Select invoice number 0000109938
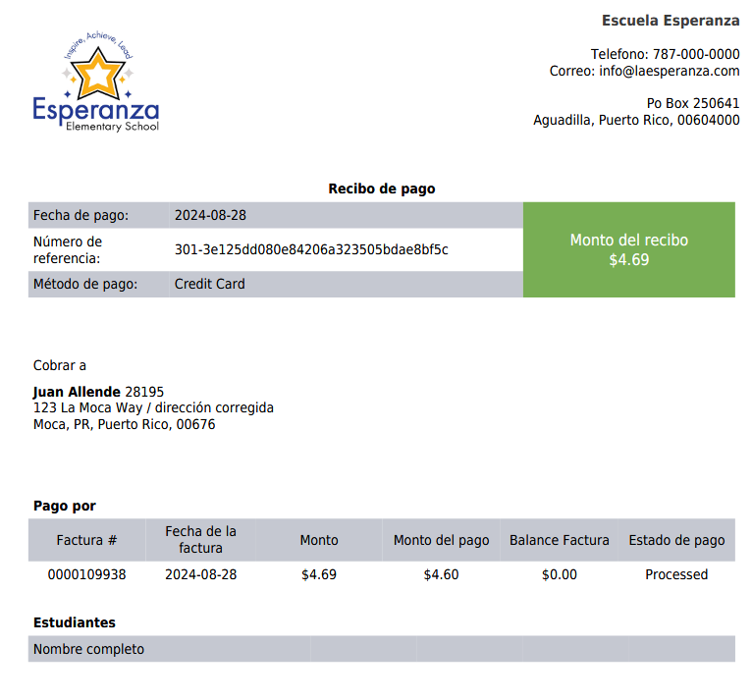 click(x=86, y=575)
